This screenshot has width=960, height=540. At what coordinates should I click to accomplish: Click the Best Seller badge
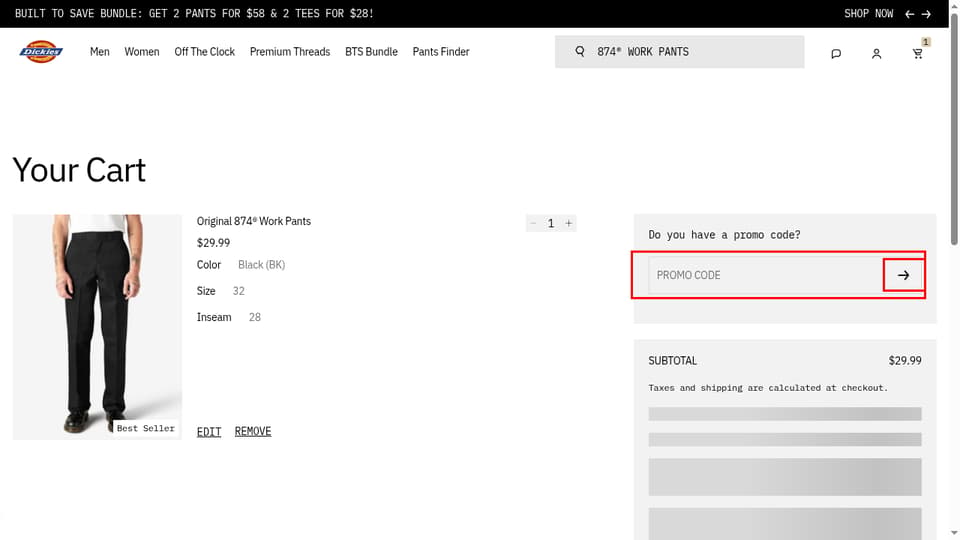146,428
